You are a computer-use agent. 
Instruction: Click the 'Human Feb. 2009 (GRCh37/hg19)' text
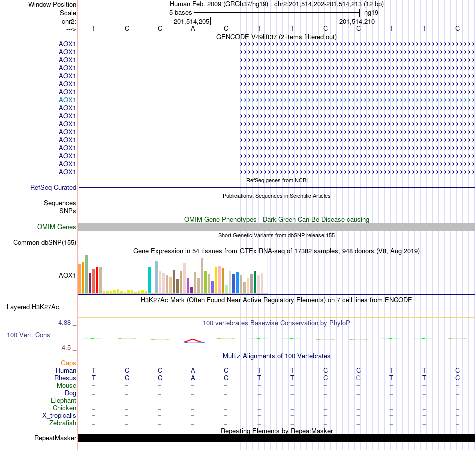click(x=219, y=4)
